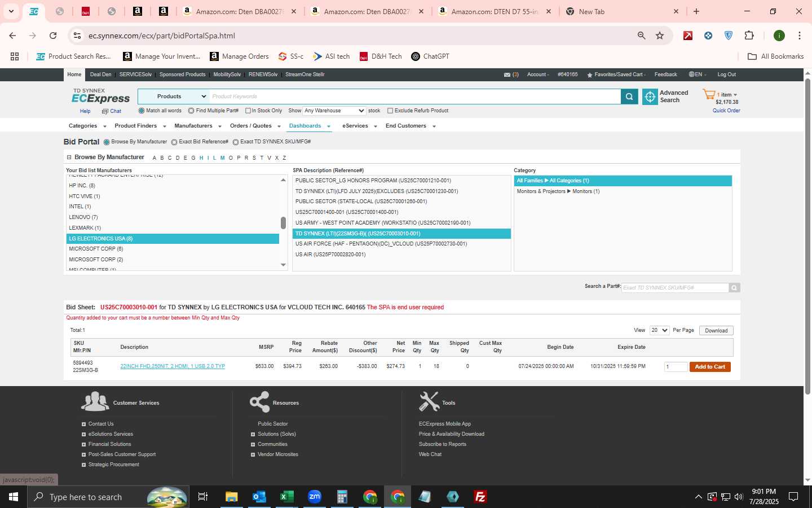Open the Chrome extensions puzzle icon

749,36
